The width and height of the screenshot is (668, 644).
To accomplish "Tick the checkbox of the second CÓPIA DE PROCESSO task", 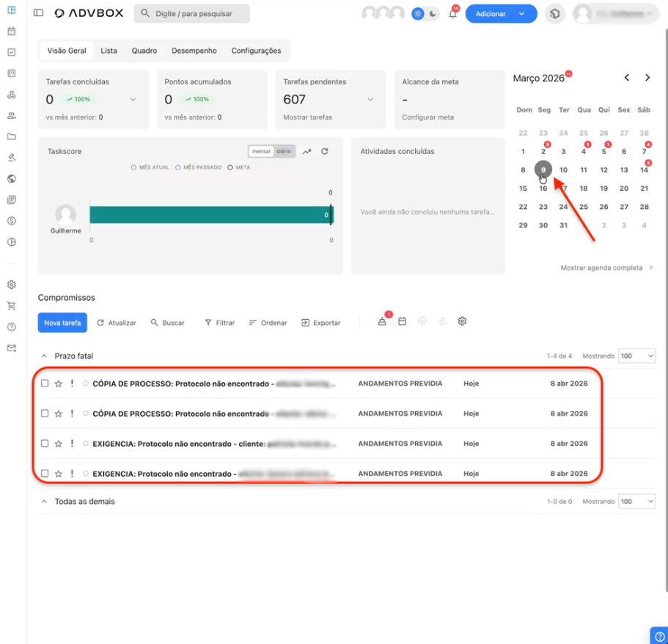I will pyautogui.click(x=45, y=414).
